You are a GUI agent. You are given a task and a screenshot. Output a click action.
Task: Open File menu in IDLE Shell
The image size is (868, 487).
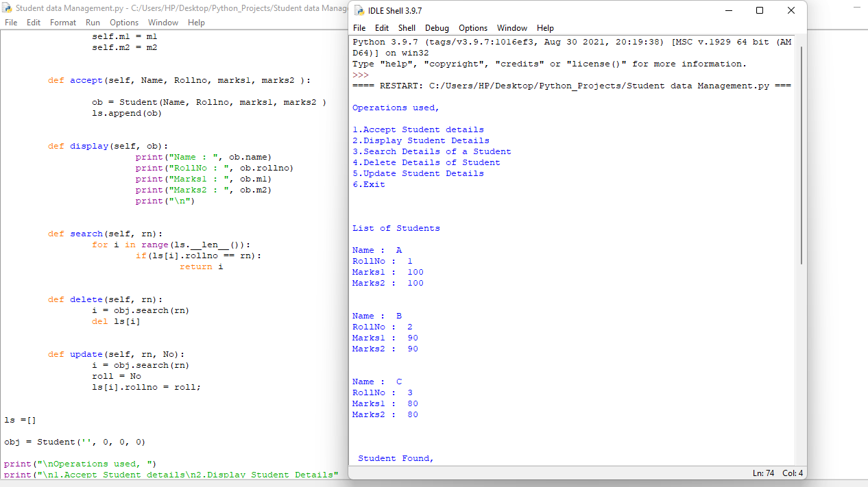click(359, 28)
